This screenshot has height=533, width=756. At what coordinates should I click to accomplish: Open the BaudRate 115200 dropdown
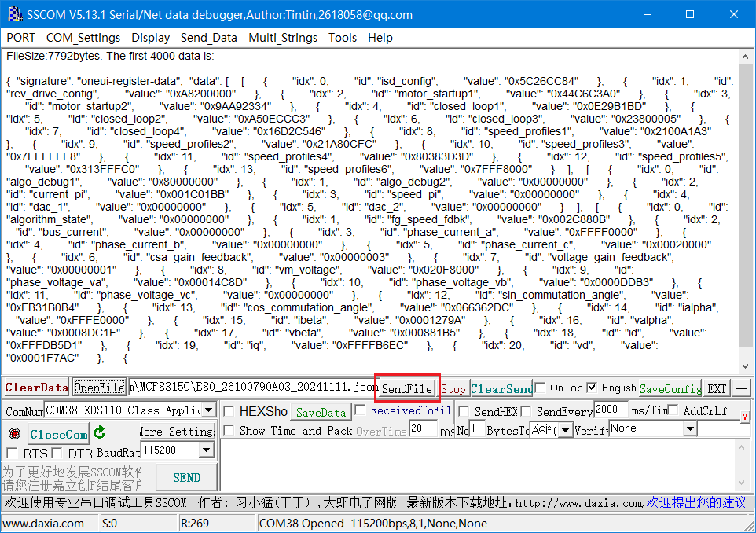click(x=207, y=449)
